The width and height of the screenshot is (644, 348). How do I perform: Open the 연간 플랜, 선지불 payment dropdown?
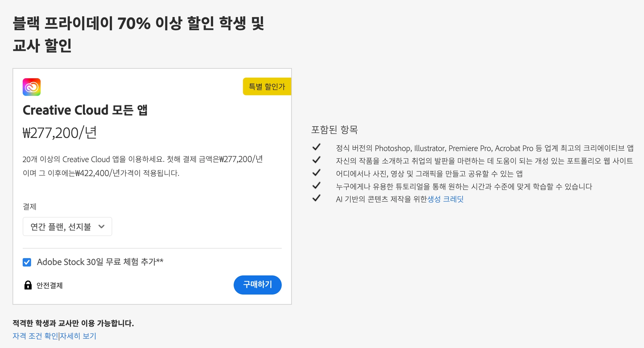coord(67,226)
